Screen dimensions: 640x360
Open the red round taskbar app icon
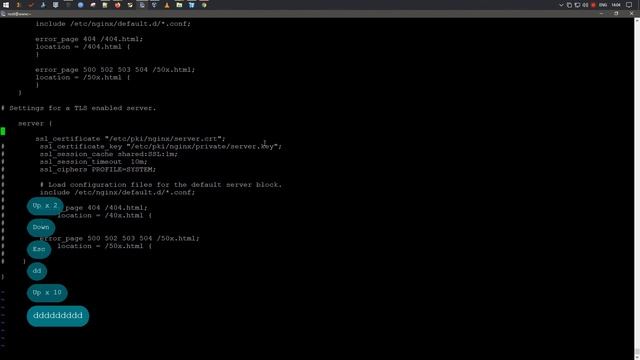coord(118,5)
